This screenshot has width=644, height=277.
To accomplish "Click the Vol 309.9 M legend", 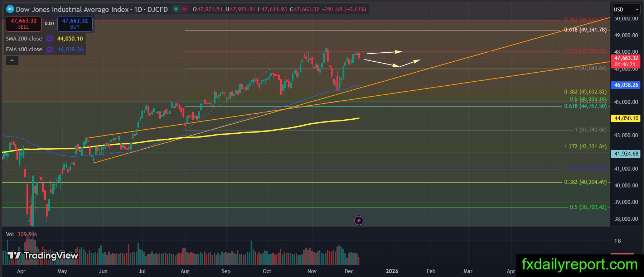I will pos(21,234).
